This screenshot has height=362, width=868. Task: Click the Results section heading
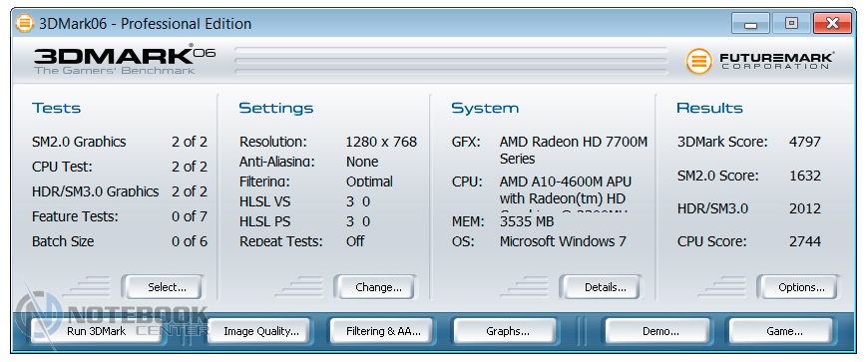click(709, 108)
